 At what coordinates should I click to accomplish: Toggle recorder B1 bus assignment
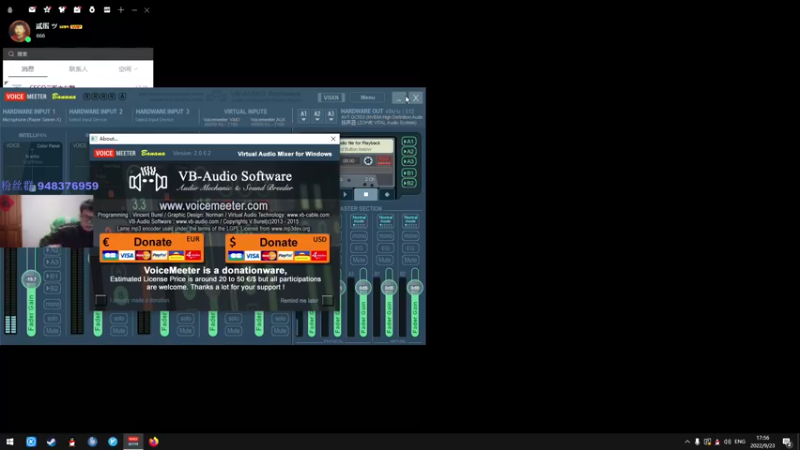[x=409, y=173]
